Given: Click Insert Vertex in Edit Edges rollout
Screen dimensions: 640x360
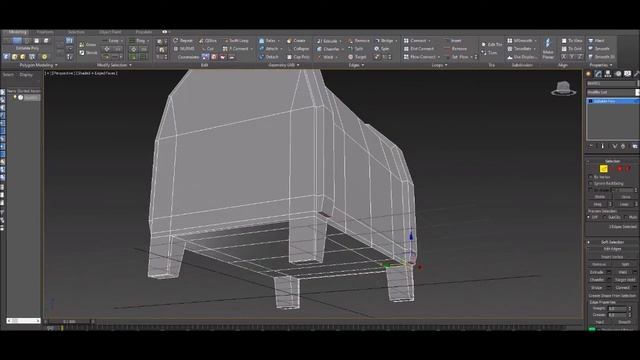Looking at the screenshot, I should point(611,257).
